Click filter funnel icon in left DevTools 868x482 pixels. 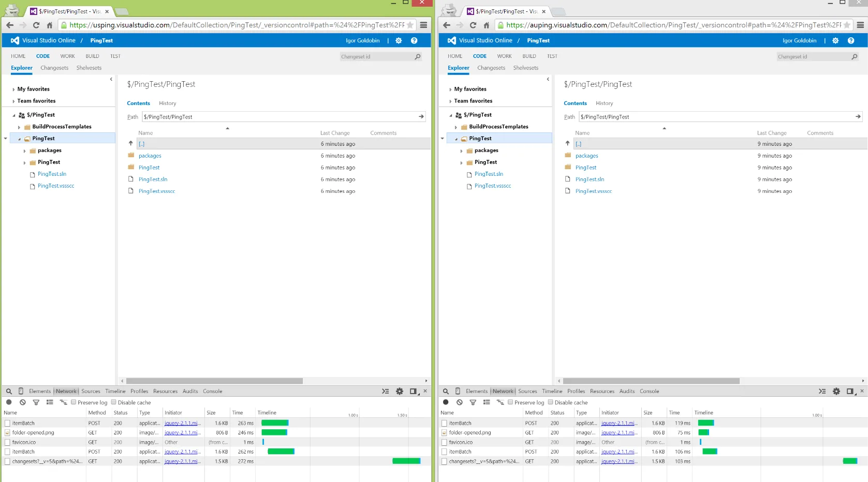click(36, 402)
